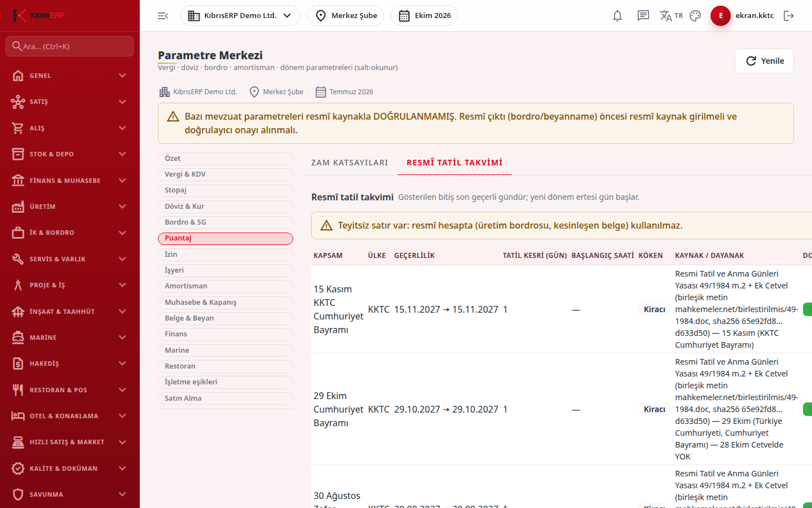Expand the KALİTE & DOKÜMAN chevron

click(x=122, y=468)
